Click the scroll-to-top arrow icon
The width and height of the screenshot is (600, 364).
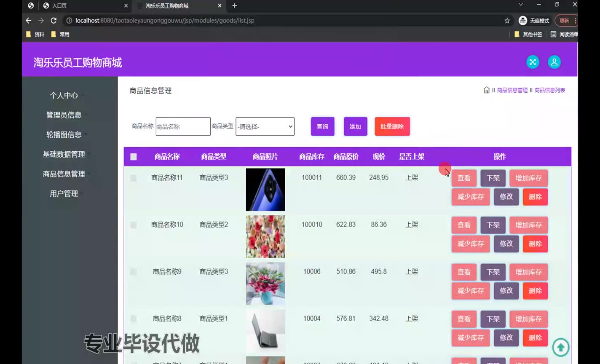[560, 348]
